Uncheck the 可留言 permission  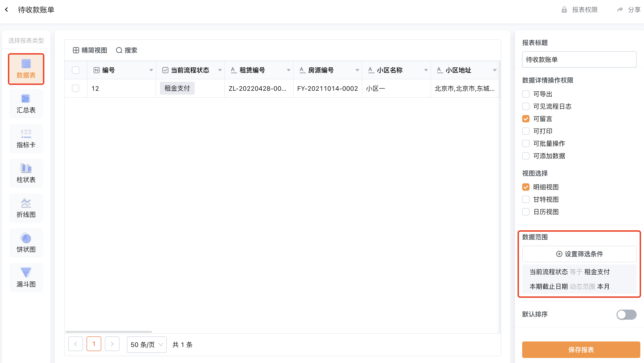(526, 119)
